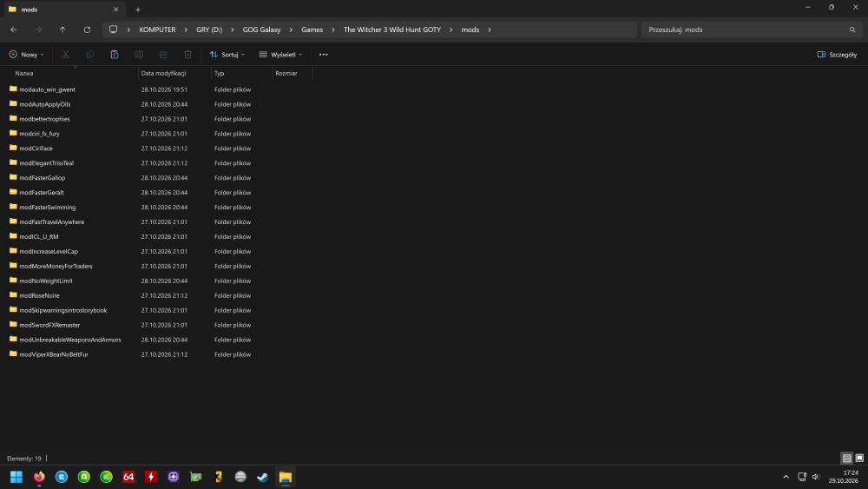Expand chevron after Games in path

click(x=332, y=30)
